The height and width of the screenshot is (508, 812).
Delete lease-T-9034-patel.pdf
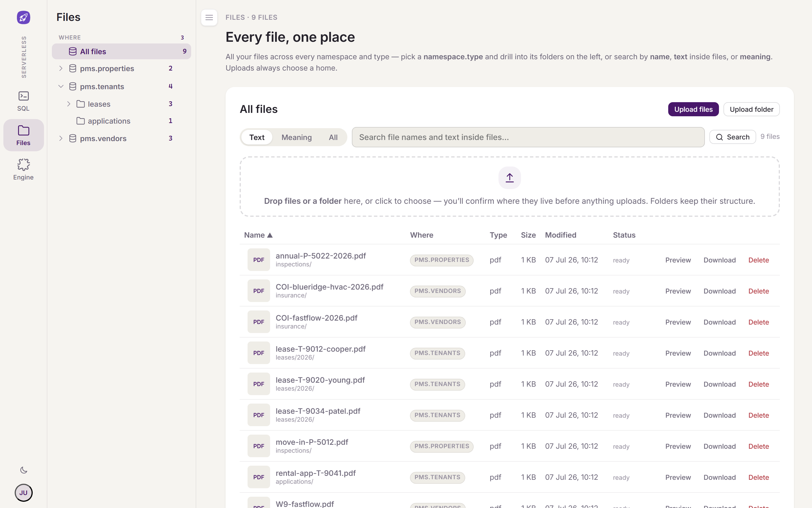click(x=758, y=415)
